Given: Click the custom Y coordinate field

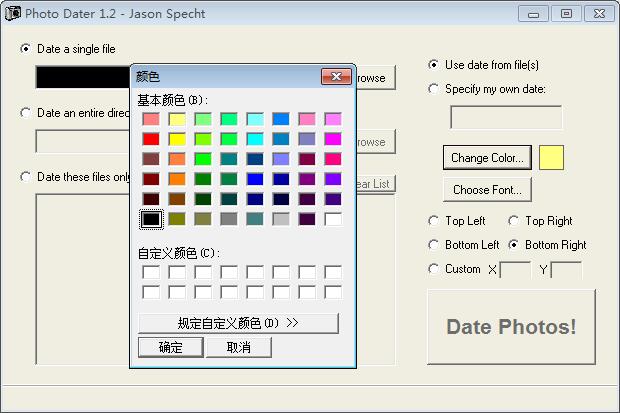Looking at the screenshot, I should (x=566, y=269).
